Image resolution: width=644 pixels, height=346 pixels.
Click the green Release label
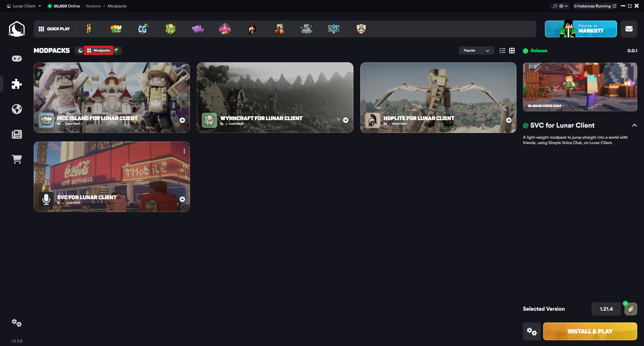click(539, 50)
